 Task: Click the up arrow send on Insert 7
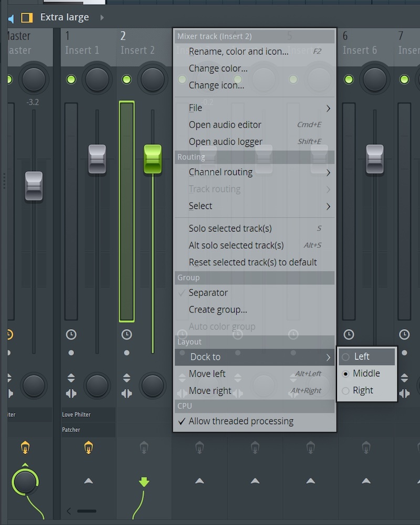pyautogui.click(x=409, y=480)
